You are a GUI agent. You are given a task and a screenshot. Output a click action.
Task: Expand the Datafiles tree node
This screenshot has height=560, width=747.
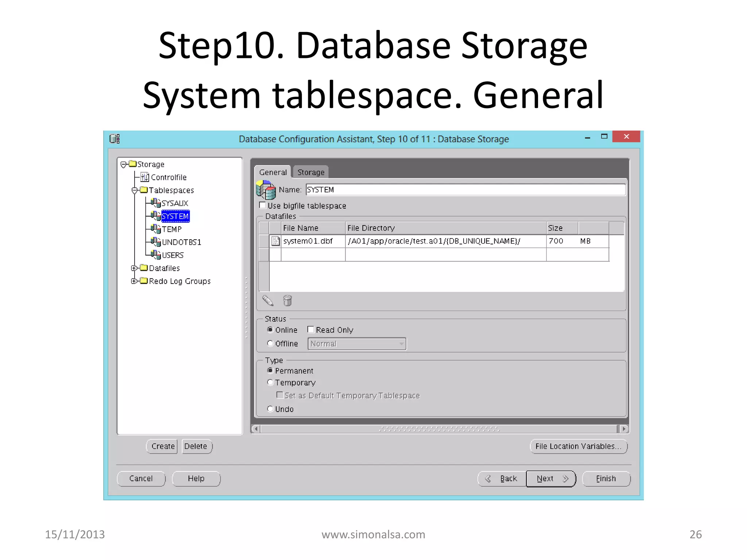[x=134, y=268]
